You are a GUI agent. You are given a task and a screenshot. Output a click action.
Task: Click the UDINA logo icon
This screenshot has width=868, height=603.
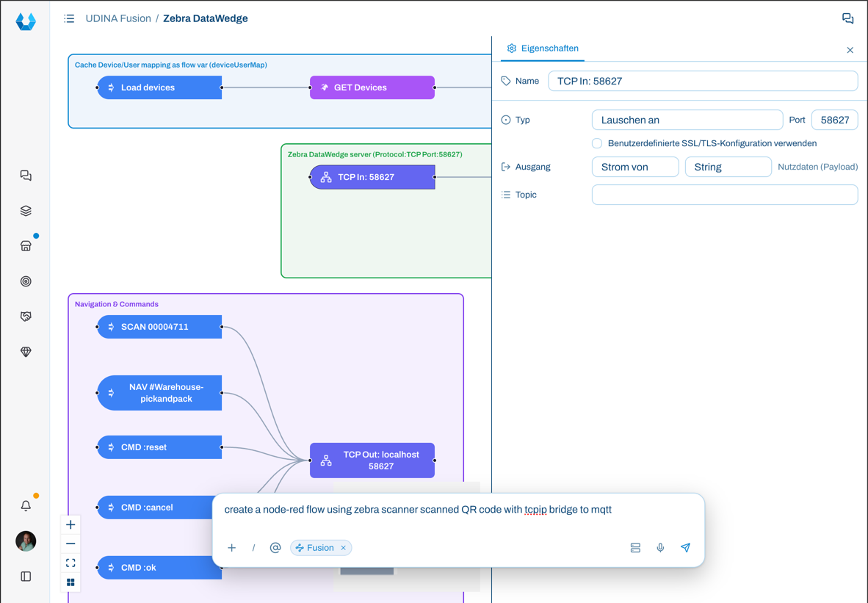coord(26,21)
